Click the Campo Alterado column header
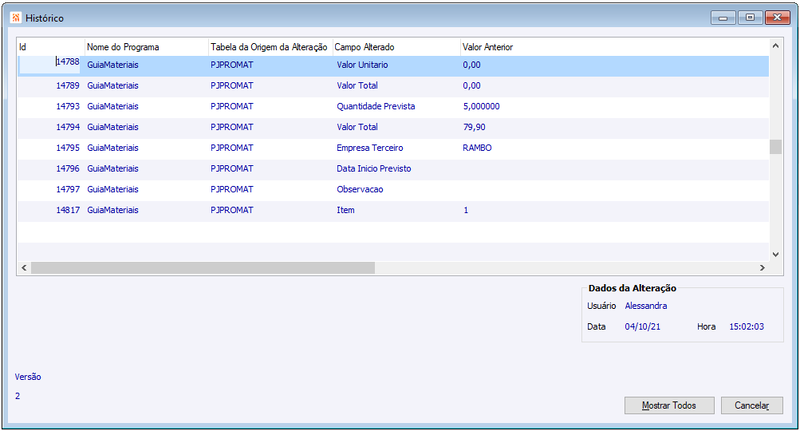This screenshot has height=431, width=800. point(396,47)
